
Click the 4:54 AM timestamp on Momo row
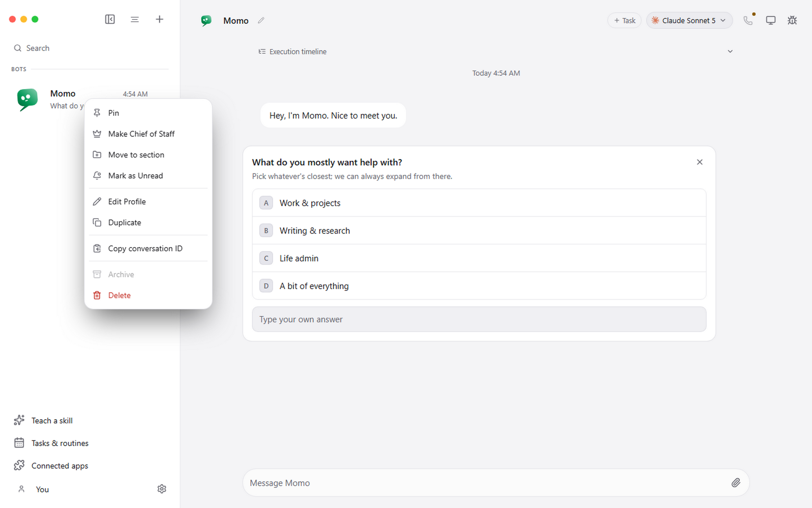point(135,94)
